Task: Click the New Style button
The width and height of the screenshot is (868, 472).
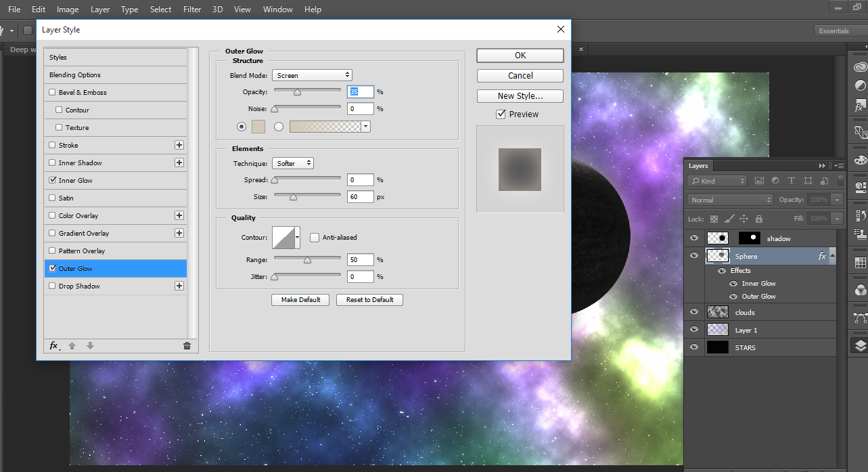Action: tap(520, 95)
